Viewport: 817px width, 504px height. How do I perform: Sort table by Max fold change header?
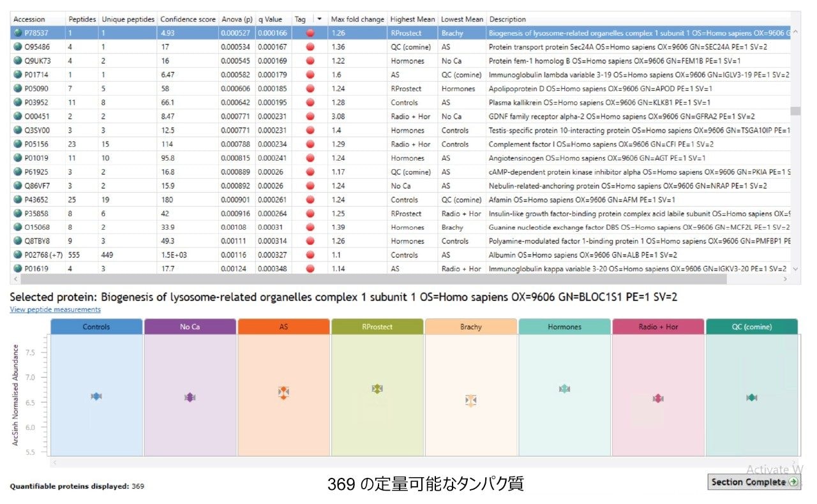tap(357, 19)
